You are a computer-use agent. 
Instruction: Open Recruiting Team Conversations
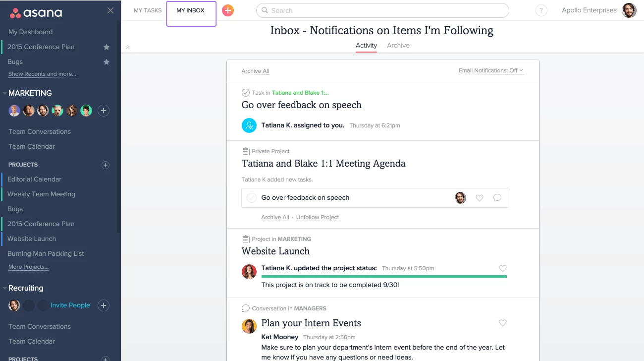click(40, 327)
